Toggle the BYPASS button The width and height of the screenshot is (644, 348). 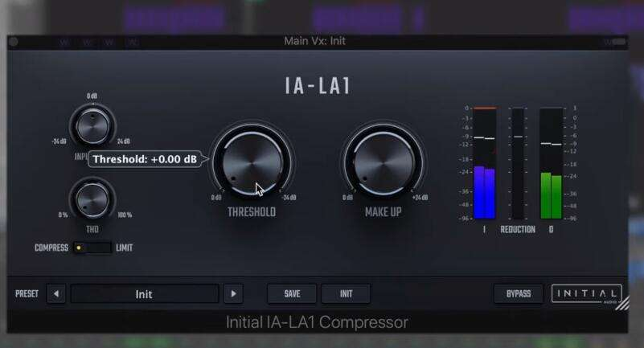click(x=519, y=294)
